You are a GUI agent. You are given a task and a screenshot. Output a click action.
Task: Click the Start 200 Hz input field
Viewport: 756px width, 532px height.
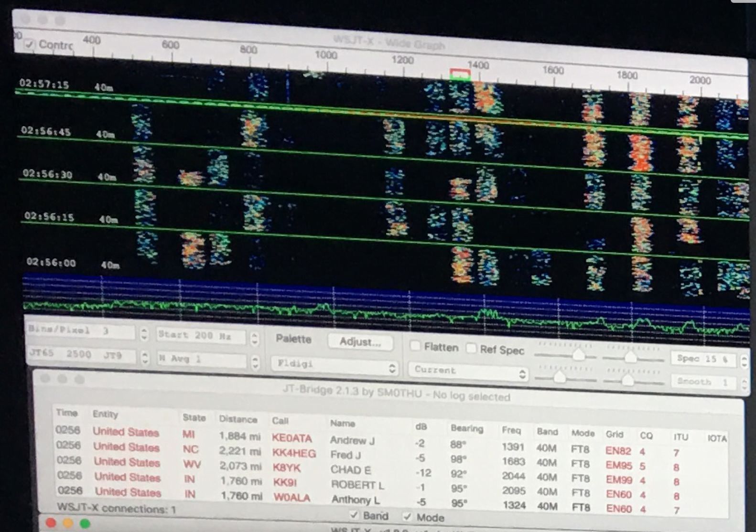coord(202,336)
